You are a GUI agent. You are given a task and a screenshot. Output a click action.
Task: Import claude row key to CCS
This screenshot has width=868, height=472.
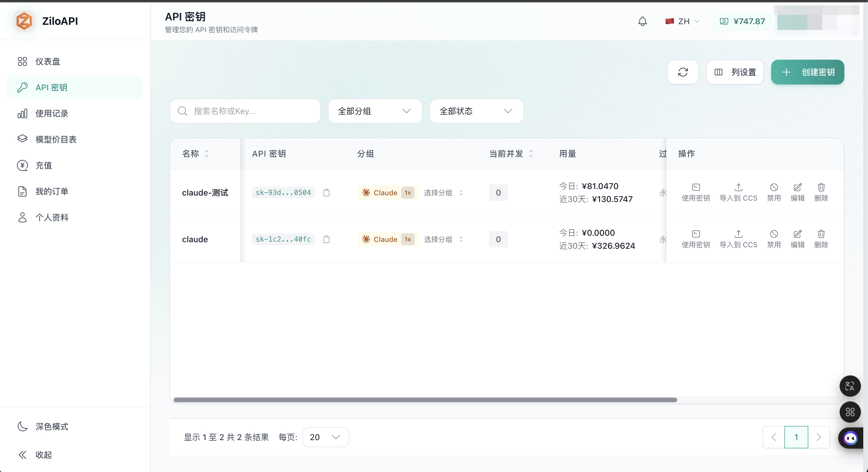point(738,239)
